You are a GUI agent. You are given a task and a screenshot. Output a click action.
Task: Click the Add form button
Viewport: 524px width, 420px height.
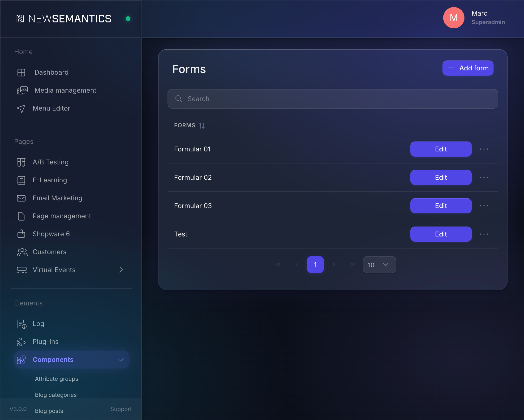point(468,68)
